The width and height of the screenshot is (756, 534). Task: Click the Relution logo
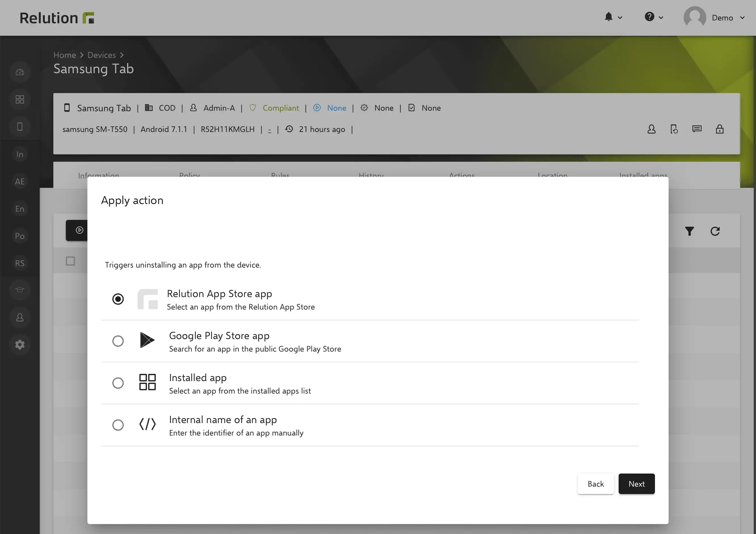coord(57,18)
